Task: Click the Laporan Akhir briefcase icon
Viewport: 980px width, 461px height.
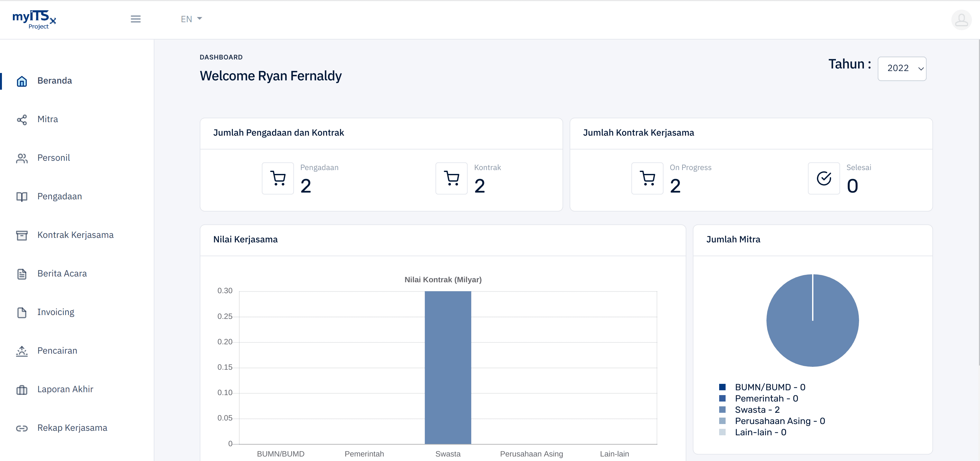Action: coord(22,390)
